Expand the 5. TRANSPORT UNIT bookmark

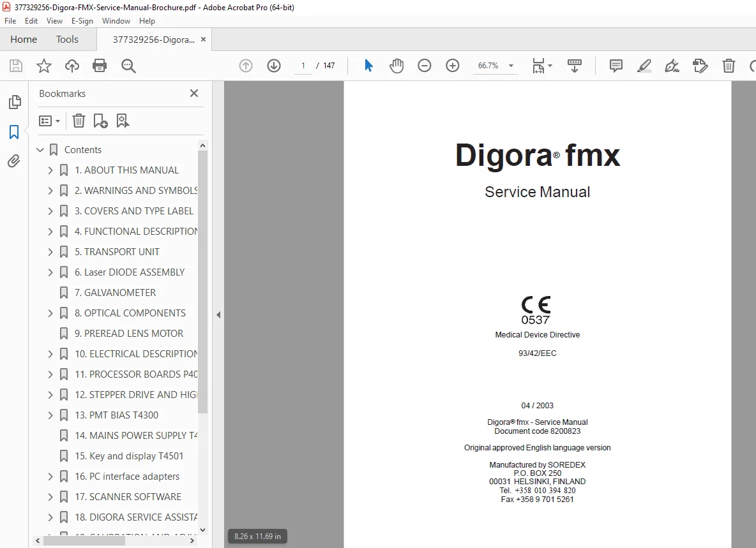coord(50,252)
